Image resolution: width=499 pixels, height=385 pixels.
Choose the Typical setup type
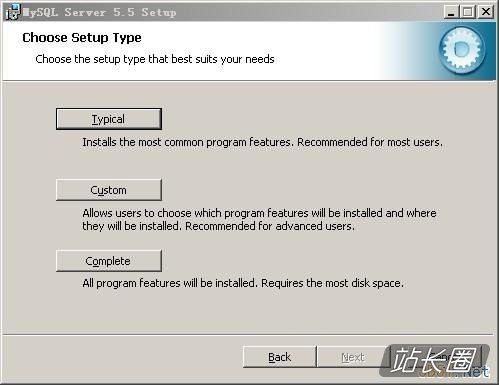coord(109,119)
